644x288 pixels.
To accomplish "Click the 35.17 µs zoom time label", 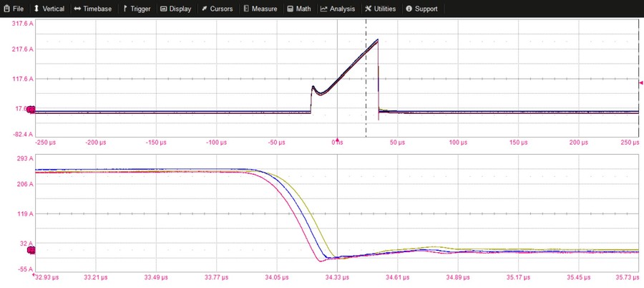I will tap(518, 278).
